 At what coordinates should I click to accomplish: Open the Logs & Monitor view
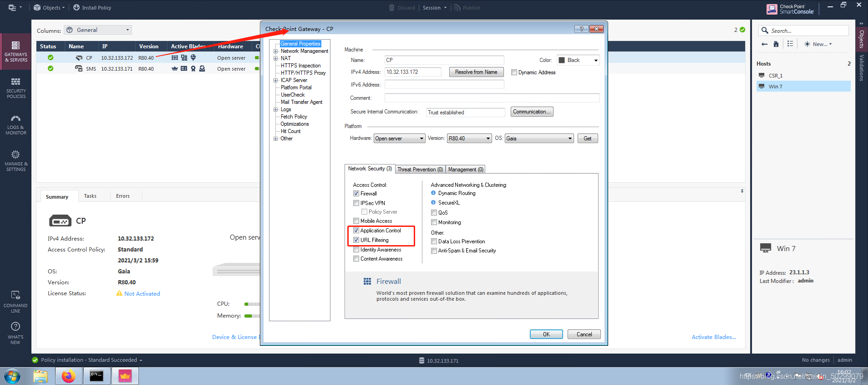(15, 124)
